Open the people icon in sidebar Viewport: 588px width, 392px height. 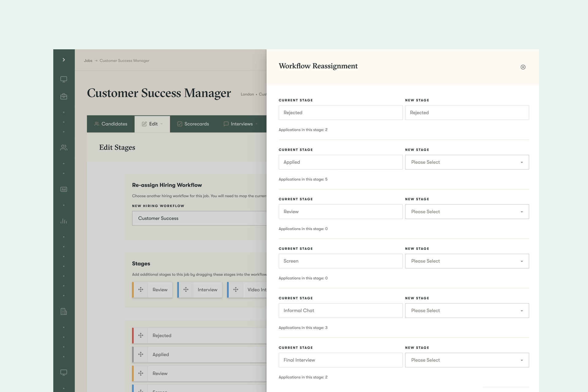(64, 148)
